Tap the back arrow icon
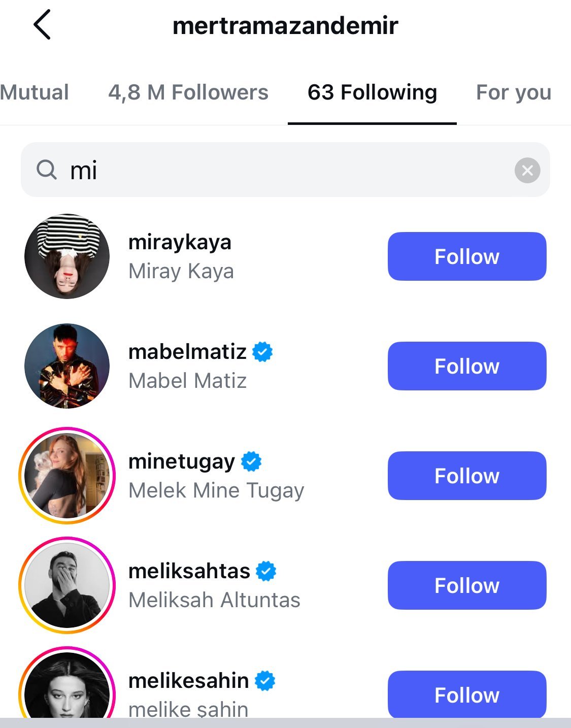The image size is (571, 728). pos(42,25)
